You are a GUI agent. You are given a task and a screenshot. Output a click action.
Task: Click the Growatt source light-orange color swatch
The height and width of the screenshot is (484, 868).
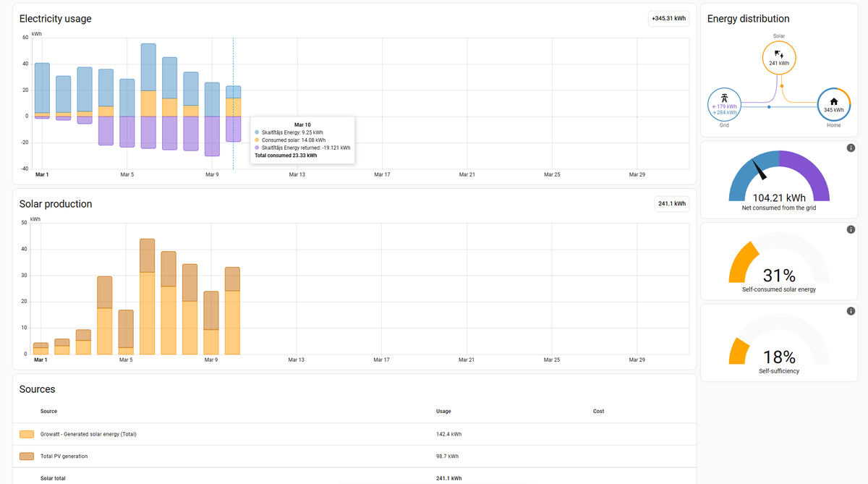[27, 434]
